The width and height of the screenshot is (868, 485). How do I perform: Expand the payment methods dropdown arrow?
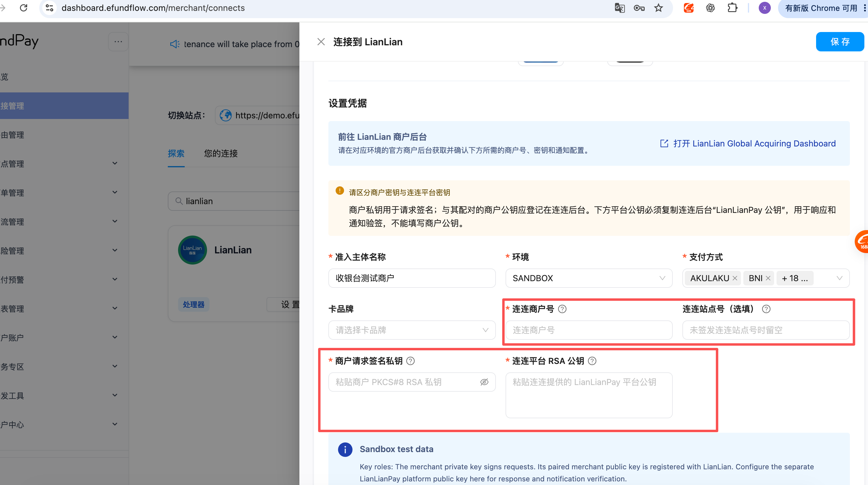839,278
